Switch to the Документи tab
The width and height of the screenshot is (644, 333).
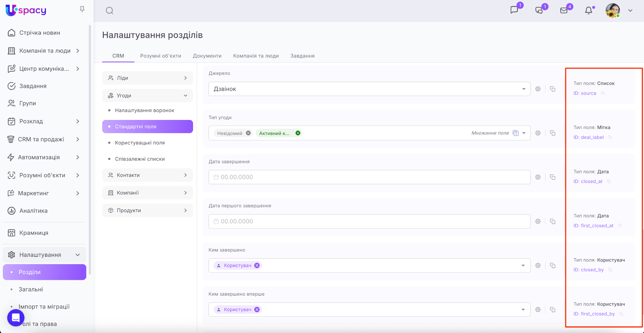coord(207,56)
